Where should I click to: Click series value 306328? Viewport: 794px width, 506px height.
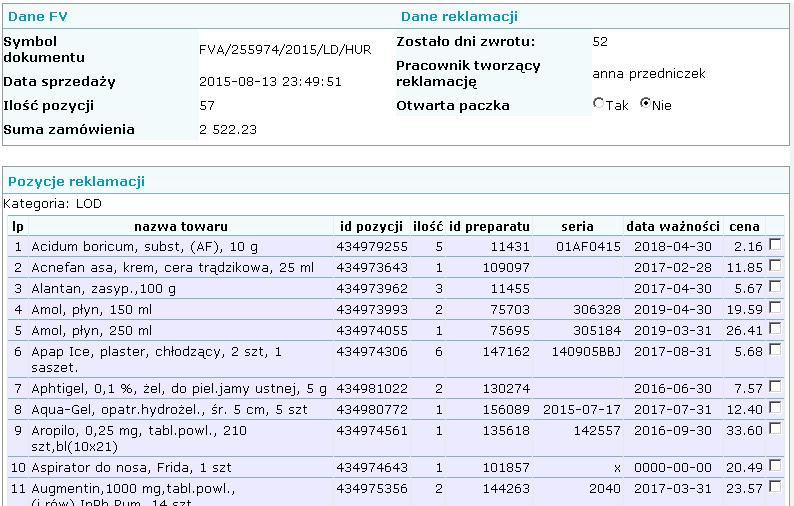[597, 309]
